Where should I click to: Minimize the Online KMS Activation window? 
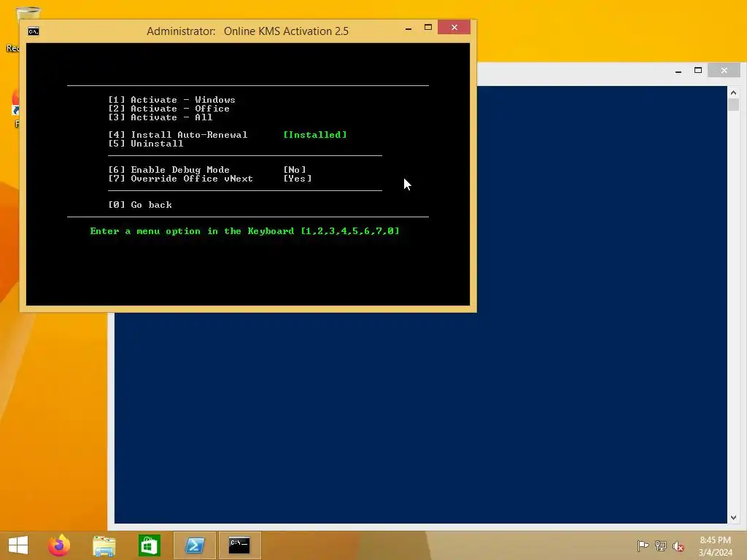[409, 28]
